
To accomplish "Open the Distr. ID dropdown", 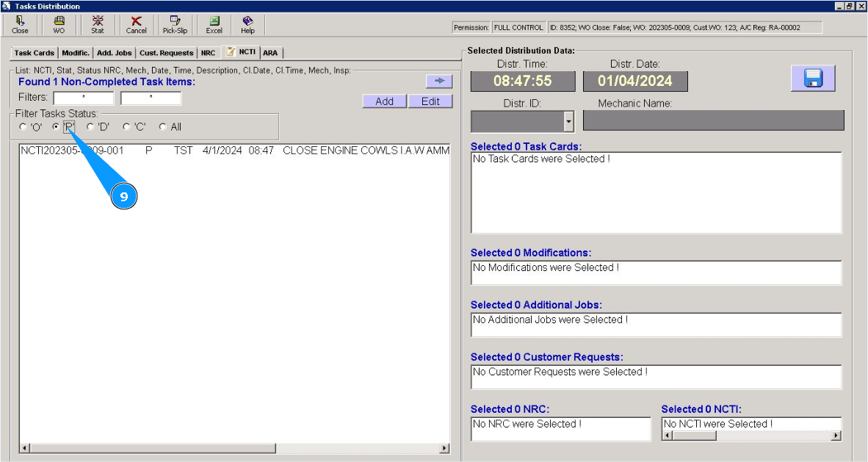I will [x=568, y=121].
